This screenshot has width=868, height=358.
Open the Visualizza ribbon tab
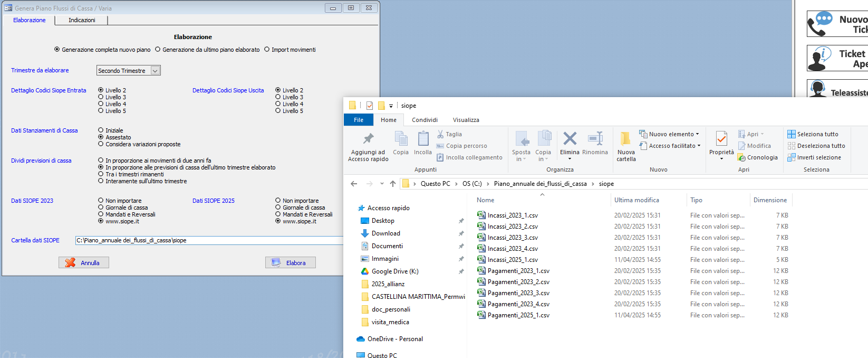(466, 120)
